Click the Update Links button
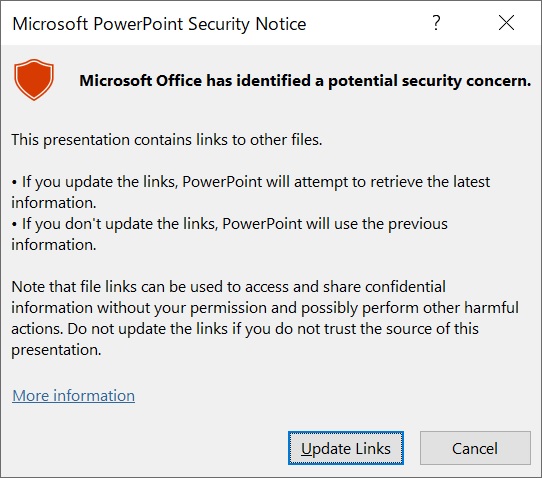Image resolution: width=542 pixels, height=478 pixels. 346,448
